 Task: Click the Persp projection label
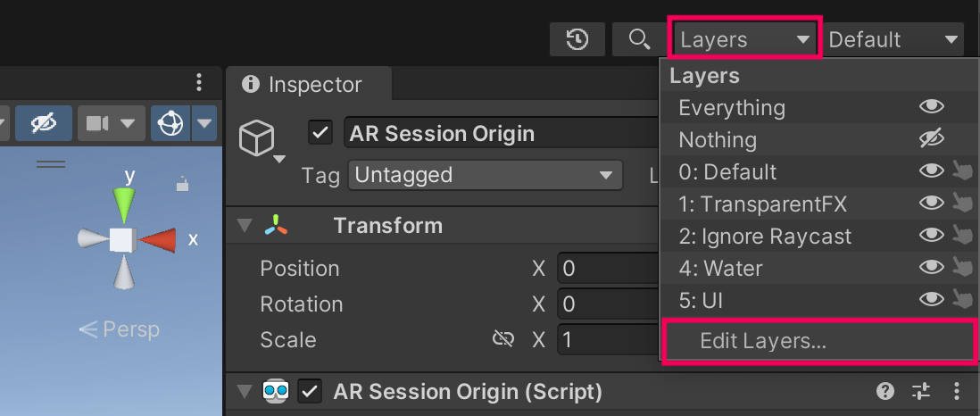tap(120, 329)
